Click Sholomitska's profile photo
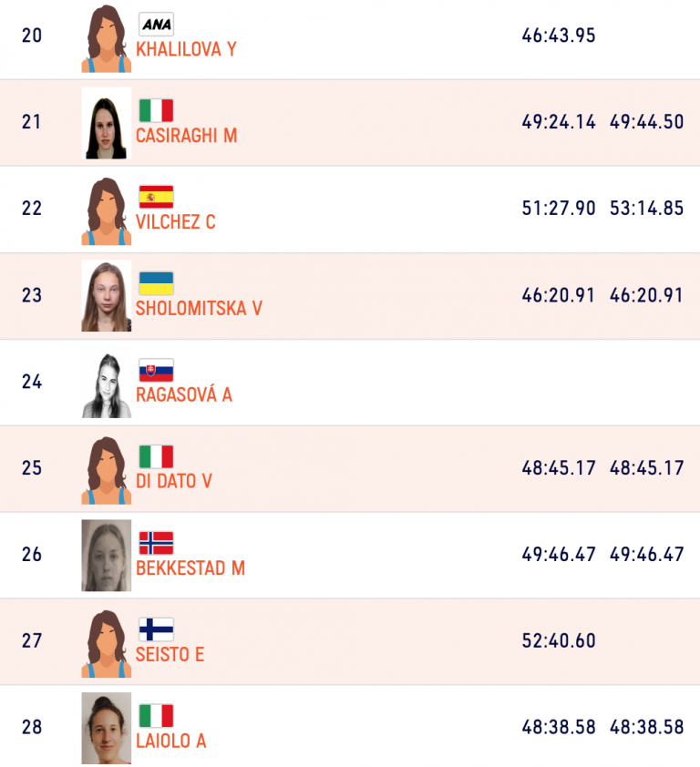Image resolution: width=700 pixels, height=767 pixels. [106, 296]
